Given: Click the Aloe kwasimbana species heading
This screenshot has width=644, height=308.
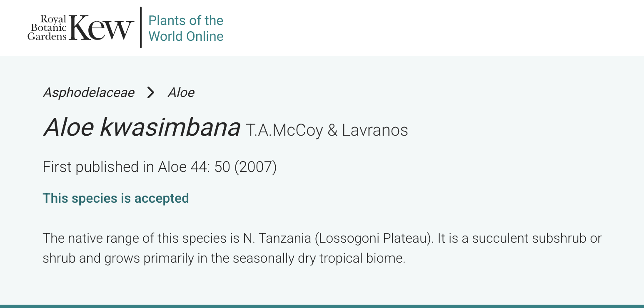Looking at the screenshot, I should tap(142, 127).
